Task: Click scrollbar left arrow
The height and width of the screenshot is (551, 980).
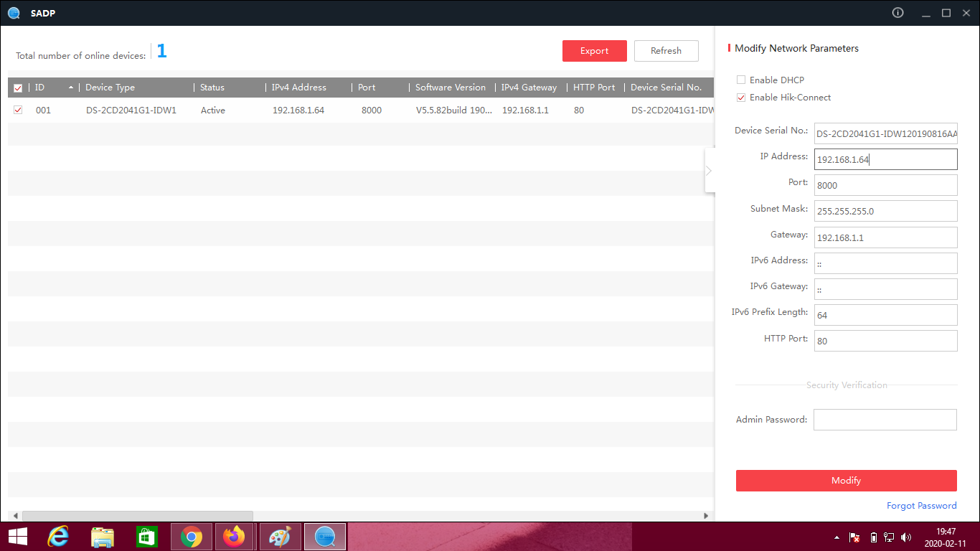Action: pos(15,516)
